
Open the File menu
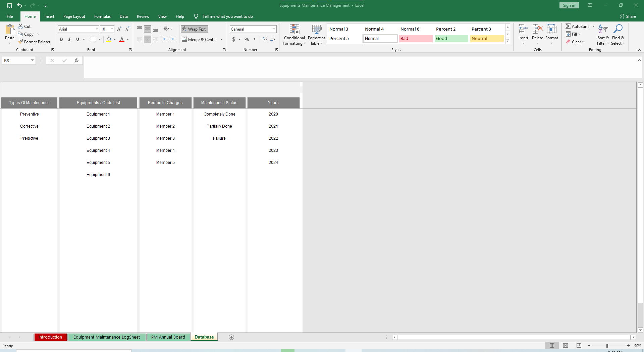pos(10,16)
